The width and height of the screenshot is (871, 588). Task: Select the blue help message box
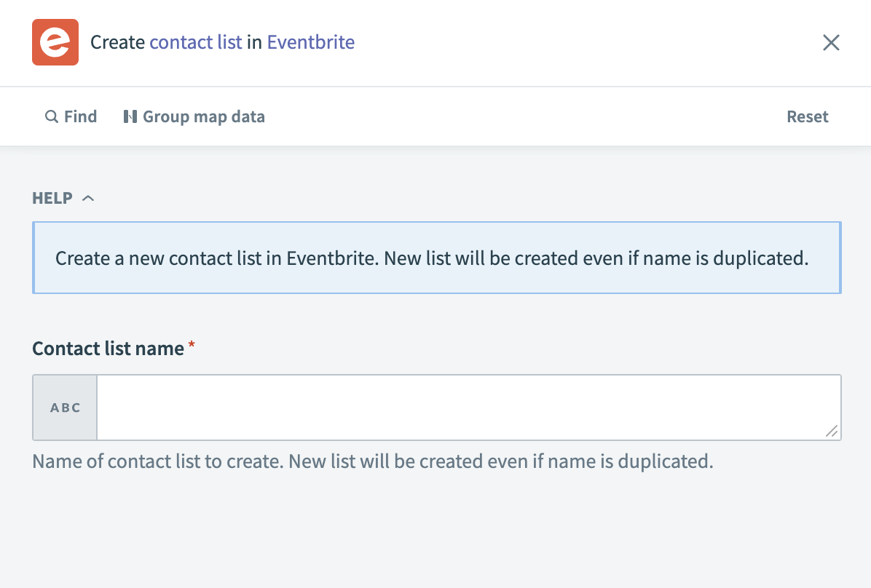[435, 258]
